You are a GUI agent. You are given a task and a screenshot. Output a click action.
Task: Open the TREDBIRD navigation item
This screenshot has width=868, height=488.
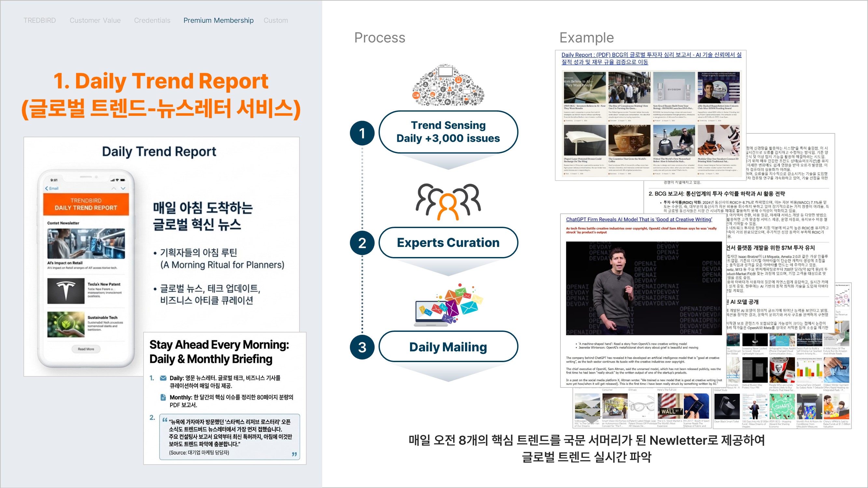coord(39,20)
